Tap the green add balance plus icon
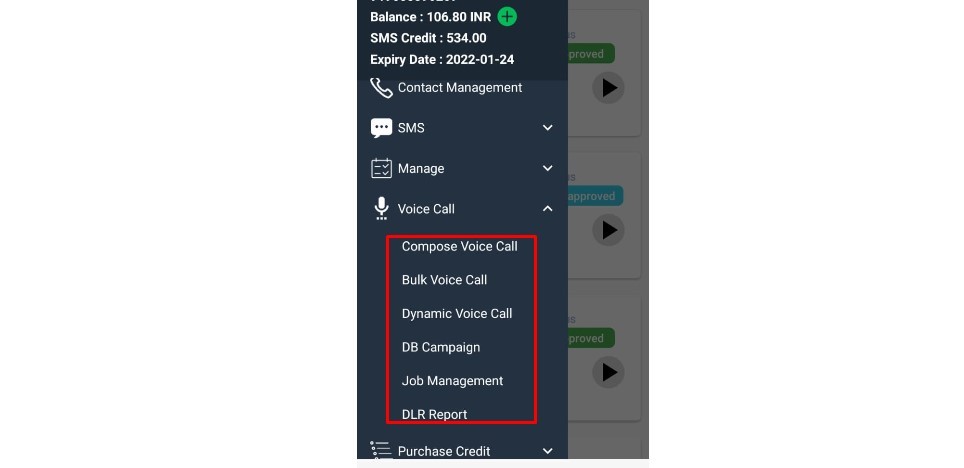 [x=507, y=17]
